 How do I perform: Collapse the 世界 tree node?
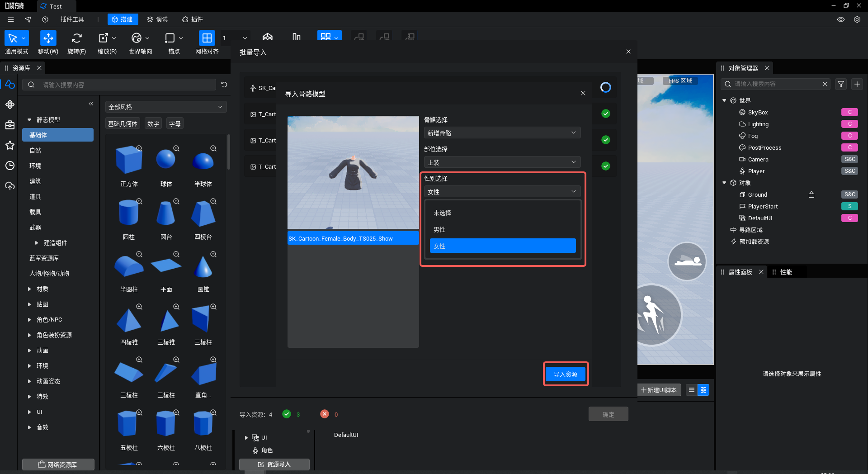[x=724, y=100]
